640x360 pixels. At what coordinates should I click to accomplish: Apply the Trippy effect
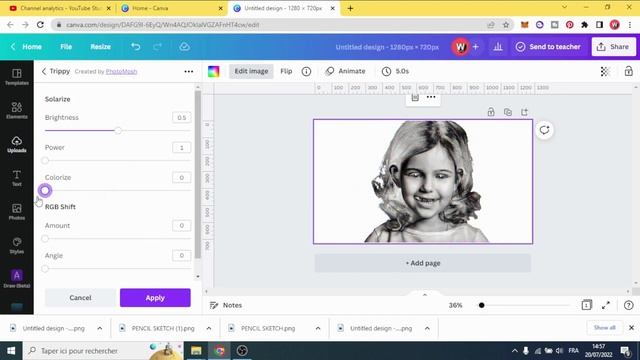[155, 298]
